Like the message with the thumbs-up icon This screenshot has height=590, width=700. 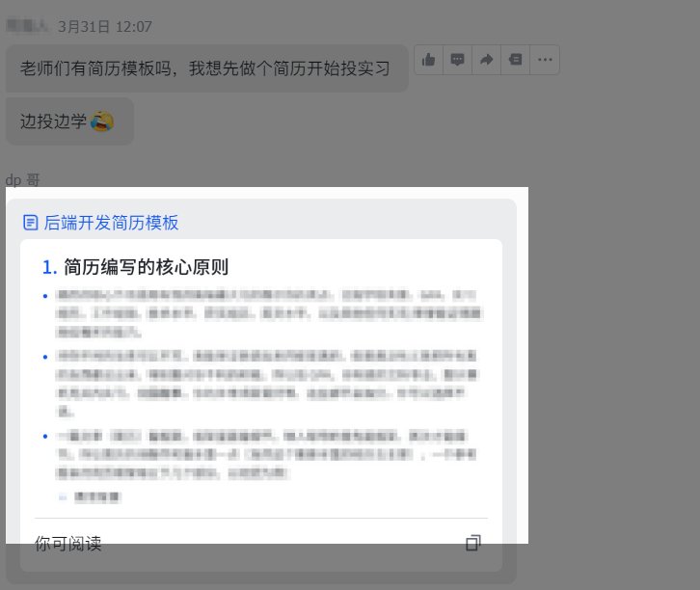pyautogui.click(x=428, y=60)
